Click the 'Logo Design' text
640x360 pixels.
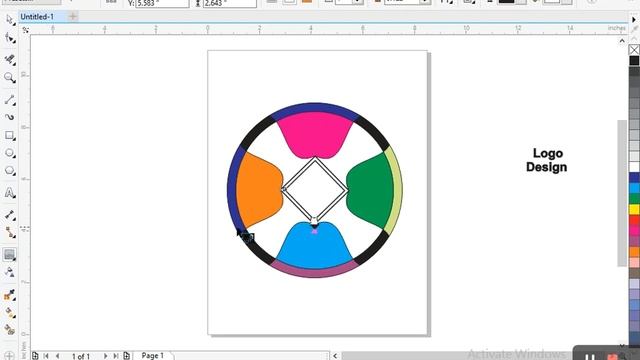click(547, 160)
